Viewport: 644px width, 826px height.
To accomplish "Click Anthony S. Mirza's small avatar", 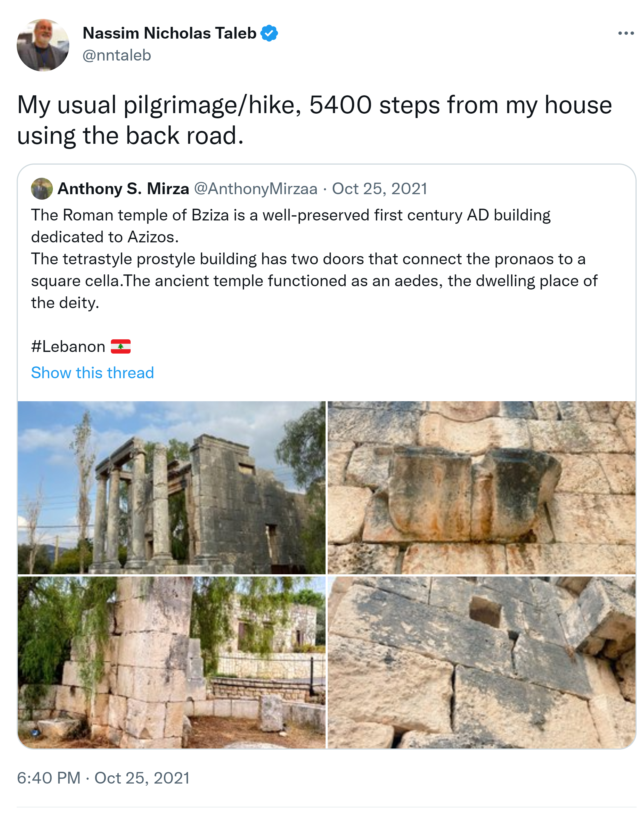I will [x=42, y=188].
